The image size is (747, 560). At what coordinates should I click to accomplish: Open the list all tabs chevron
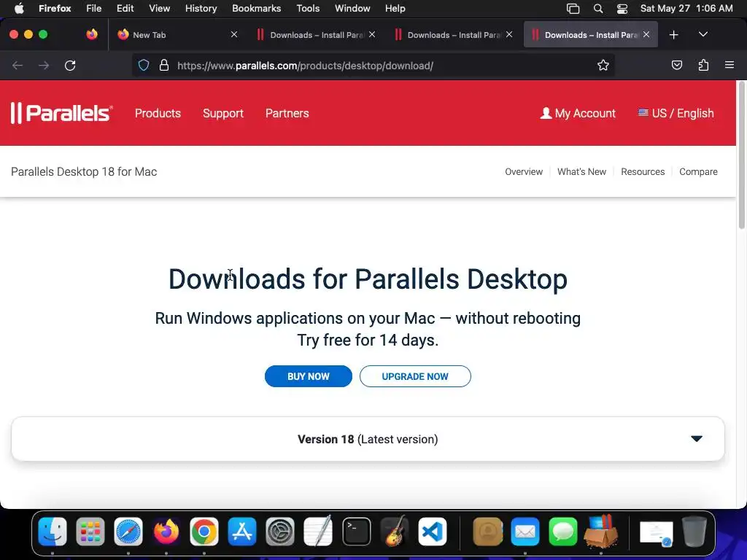[703, 34]
